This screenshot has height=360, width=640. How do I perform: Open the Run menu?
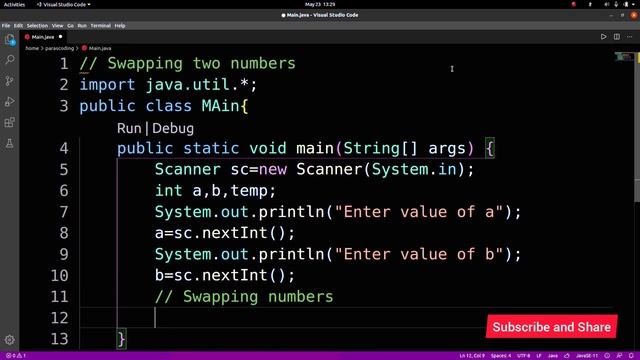click(x=82, y=26)
